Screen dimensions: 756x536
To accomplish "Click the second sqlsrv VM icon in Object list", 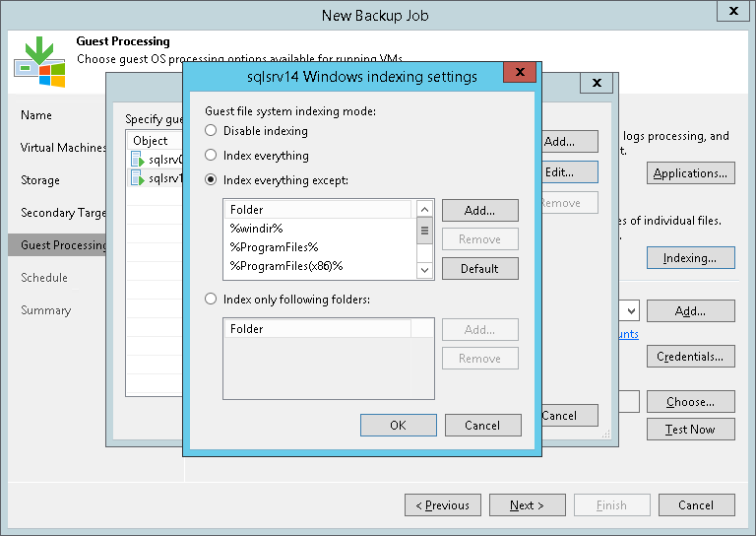I will click(x=138, y=177).
